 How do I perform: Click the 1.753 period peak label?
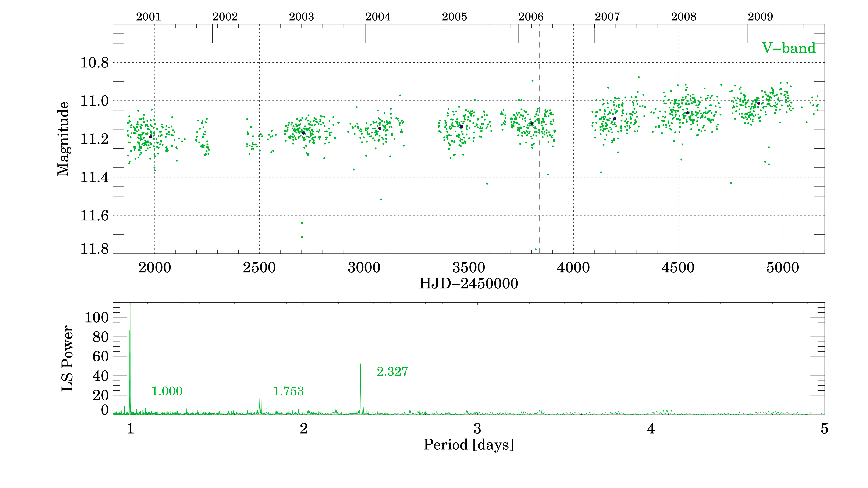[x=288, y=391]
